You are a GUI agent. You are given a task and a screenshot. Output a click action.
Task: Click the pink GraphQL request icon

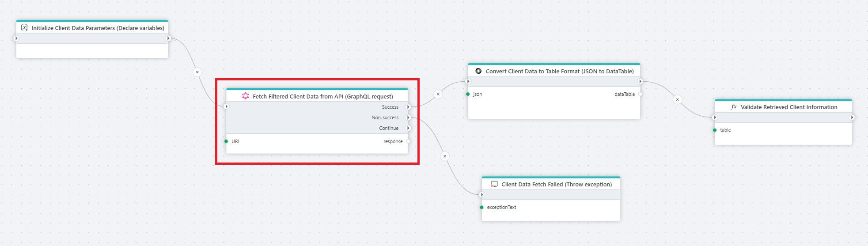246,96
